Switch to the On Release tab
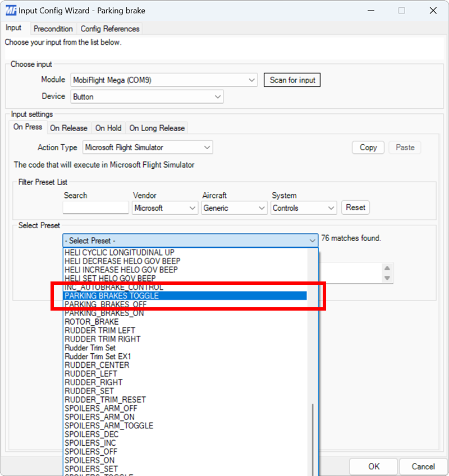 point(69,128)
